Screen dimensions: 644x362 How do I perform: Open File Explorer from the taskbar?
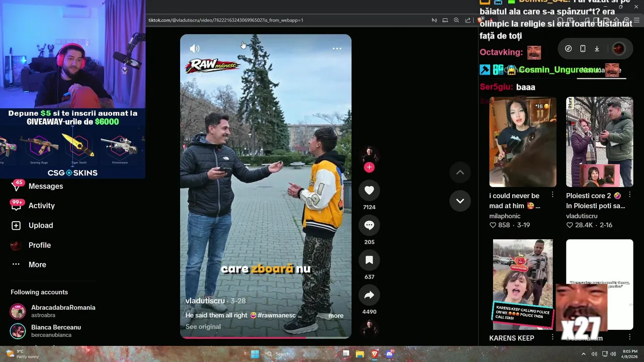click(x=360, y=354)
